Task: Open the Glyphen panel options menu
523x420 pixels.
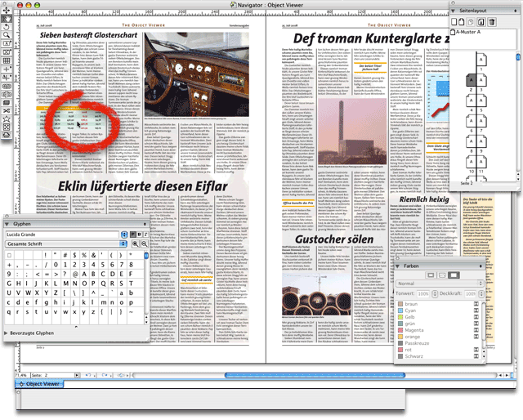Action: [145, 224]
